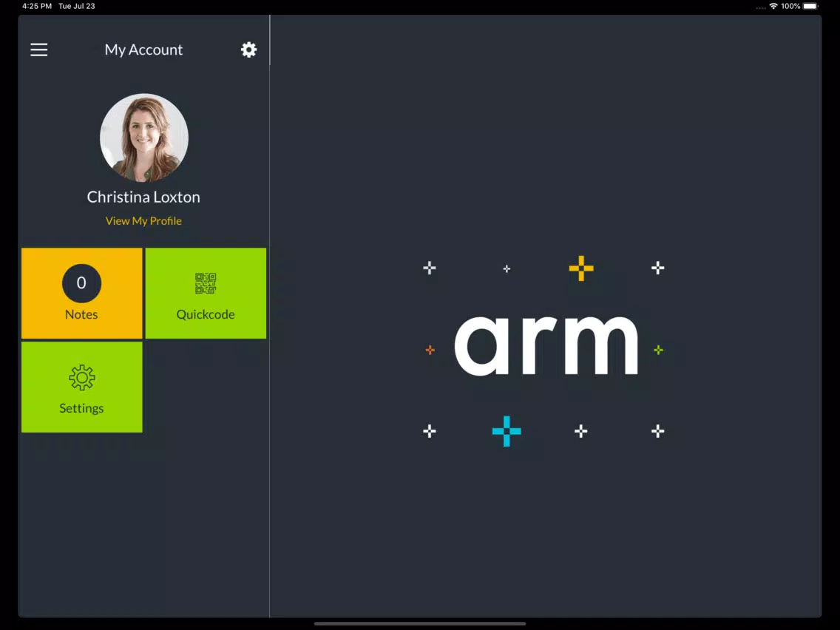840x630 pixels.
Task: Open the View My Profile link
Action: [143, 220]
